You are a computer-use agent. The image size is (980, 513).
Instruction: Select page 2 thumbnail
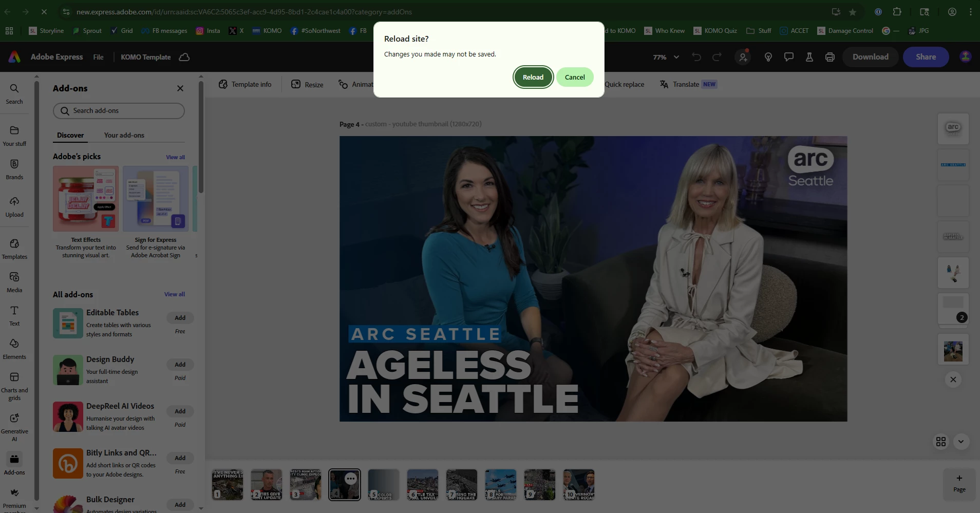click(x=267, y=484)
